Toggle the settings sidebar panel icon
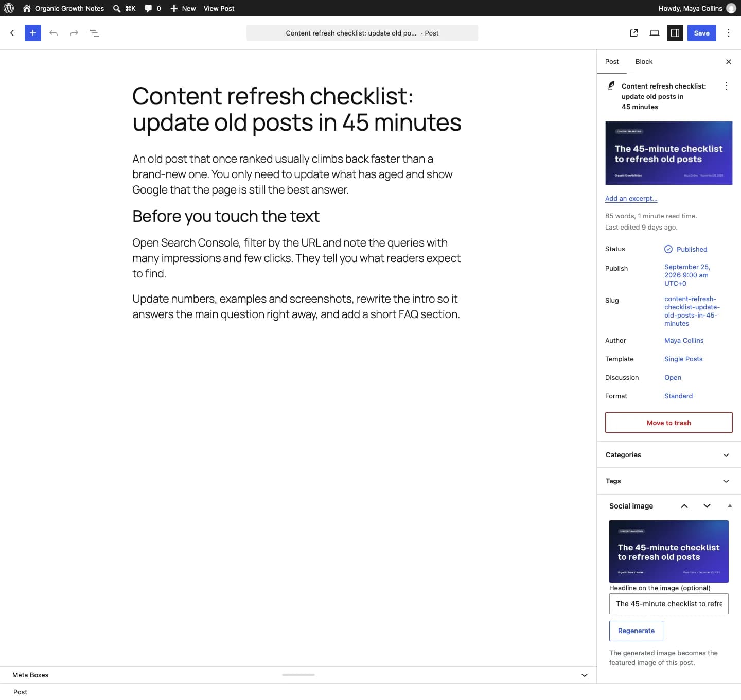The height and width of the screenshot is (700, 741). point(675,33)
